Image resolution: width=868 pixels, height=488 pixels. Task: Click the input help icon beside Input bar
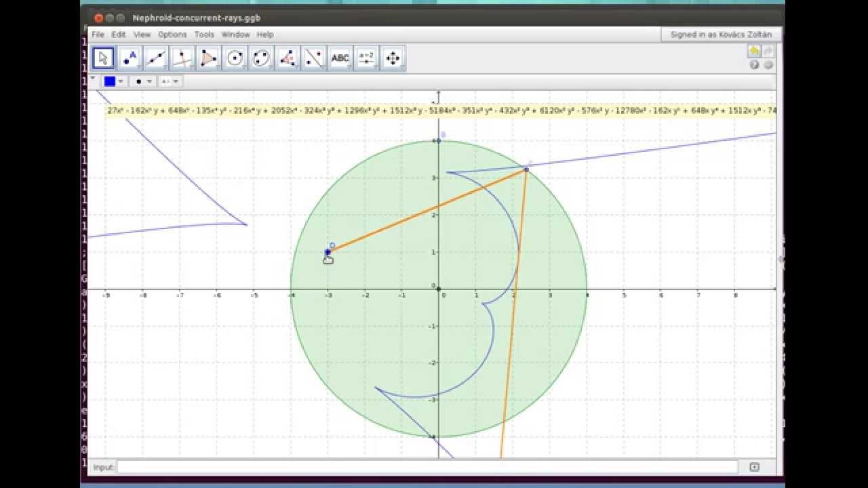point(754,467)
